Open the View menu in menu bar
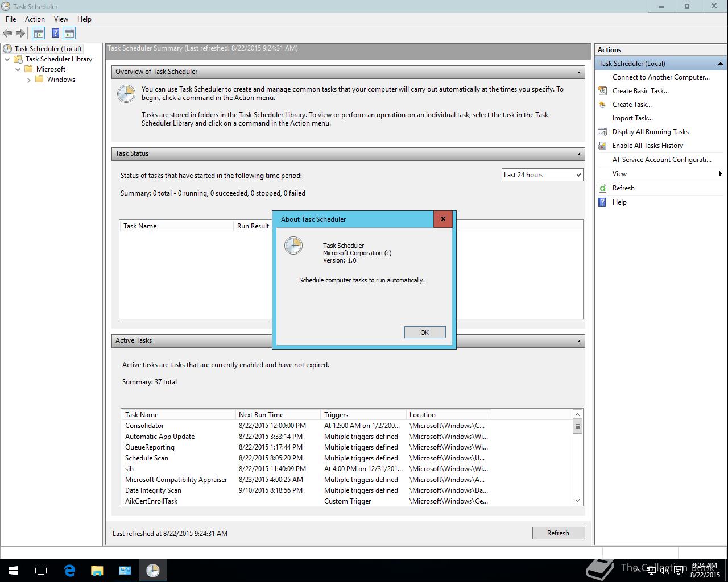 coord(61,19)
